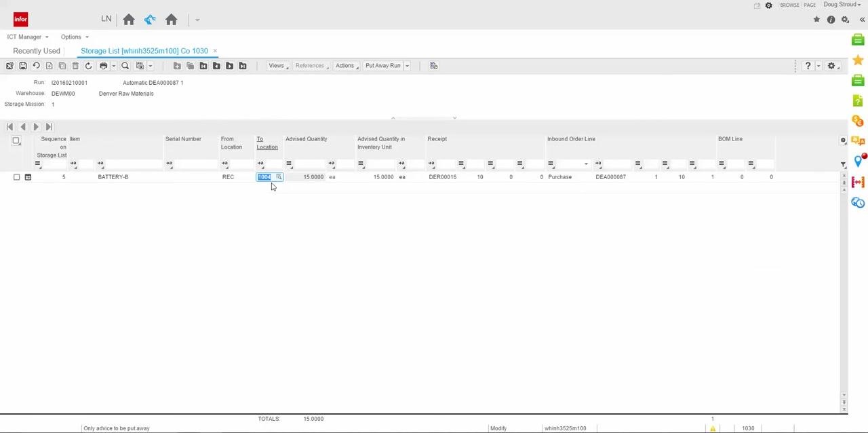Click the Receipt column header
Image resolution: width=868 pixels, height=433 pixels.
437,139
